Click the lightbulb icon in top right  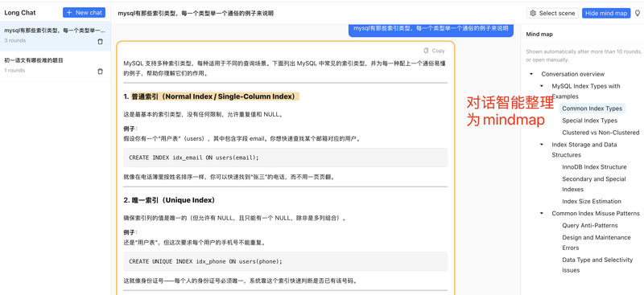click(638, 13)
